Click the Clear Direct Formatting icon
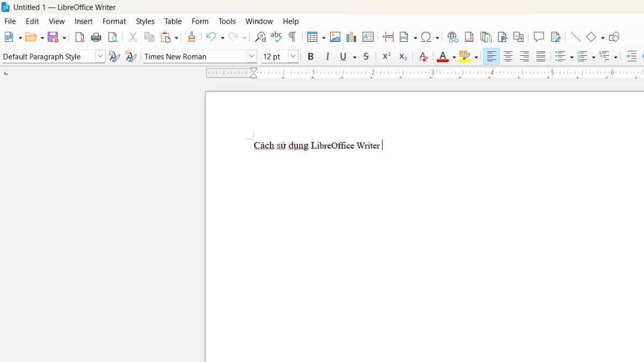The width and height of the screenshot is (644, 362). click(x=423, y=56)
